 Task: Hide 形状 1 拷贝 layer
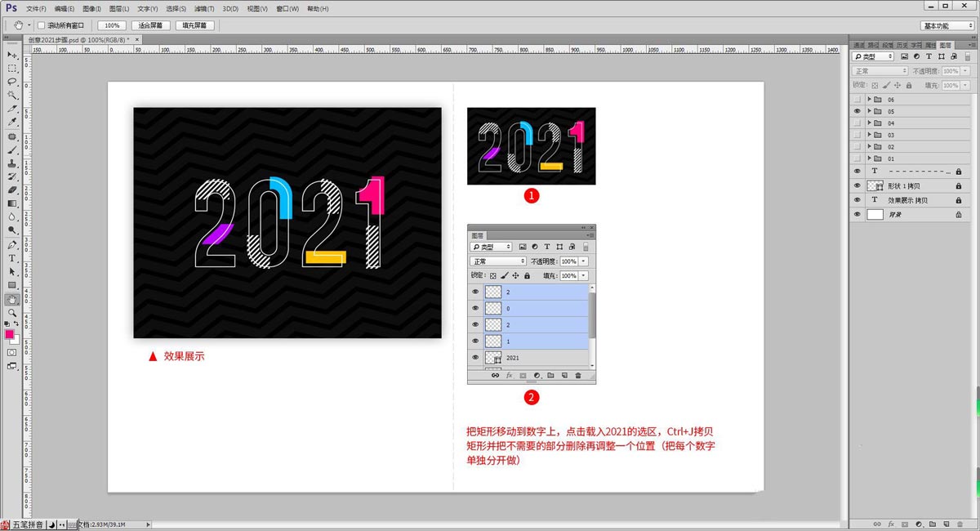857,185
